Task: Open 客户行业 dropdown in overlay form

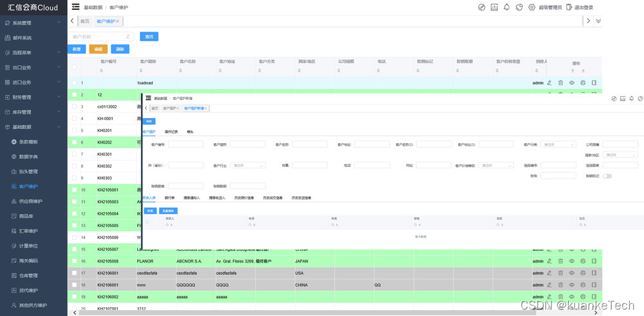Action: tap(248, 165)
